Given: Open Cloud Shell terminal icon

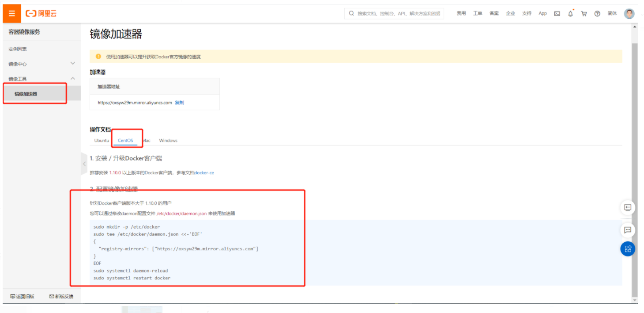Looking at the screenshot, I should (557, 14).
